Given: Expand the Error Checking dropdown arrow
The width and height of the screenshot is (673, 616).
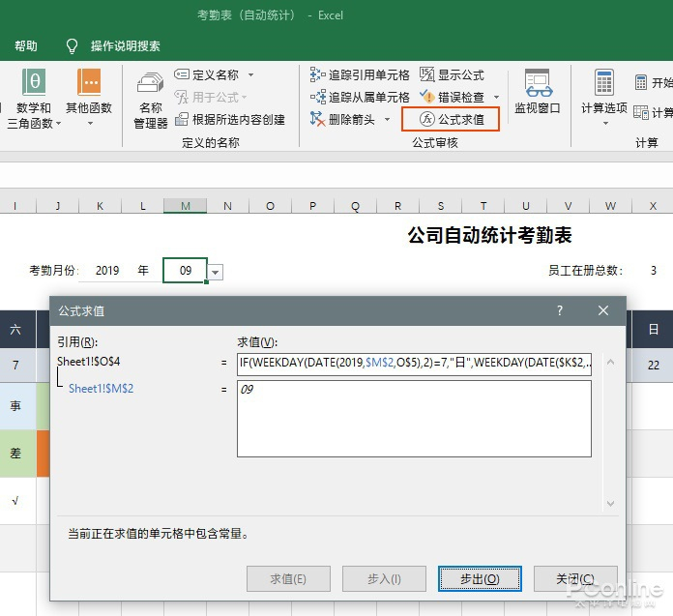Looking at the screenshot, I should tap(497, 97).
